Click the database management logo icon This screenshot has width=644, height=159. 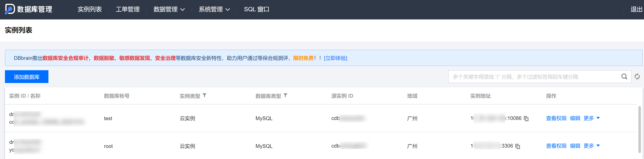10,9
